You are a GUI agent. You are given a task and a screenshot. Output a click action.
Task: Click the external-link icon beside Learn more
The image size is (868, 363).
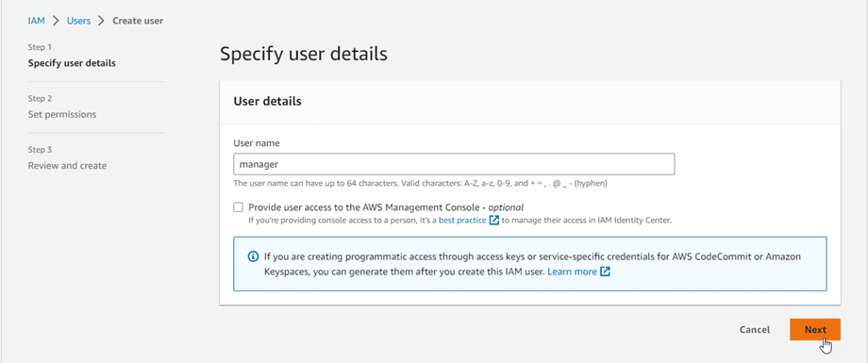tap(605, 272)
